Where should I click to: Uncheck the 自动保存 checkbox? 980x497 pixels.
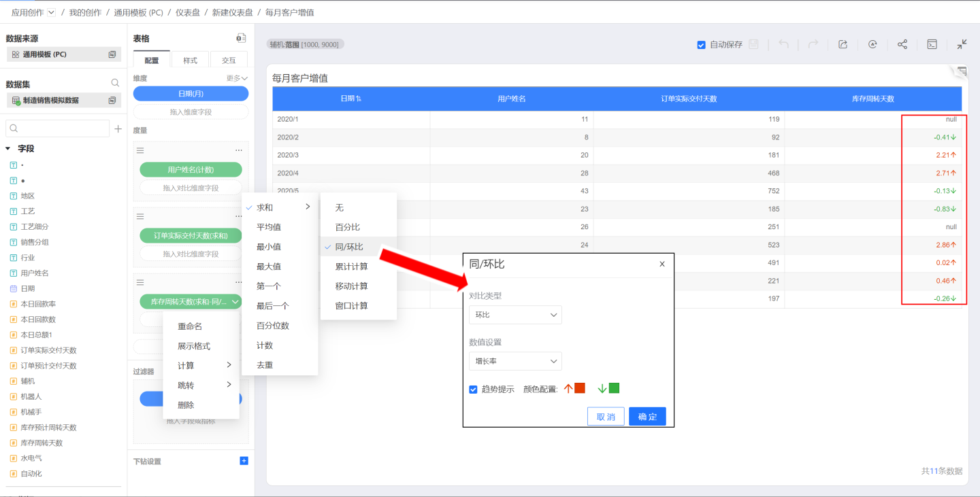tap(701, 45)
